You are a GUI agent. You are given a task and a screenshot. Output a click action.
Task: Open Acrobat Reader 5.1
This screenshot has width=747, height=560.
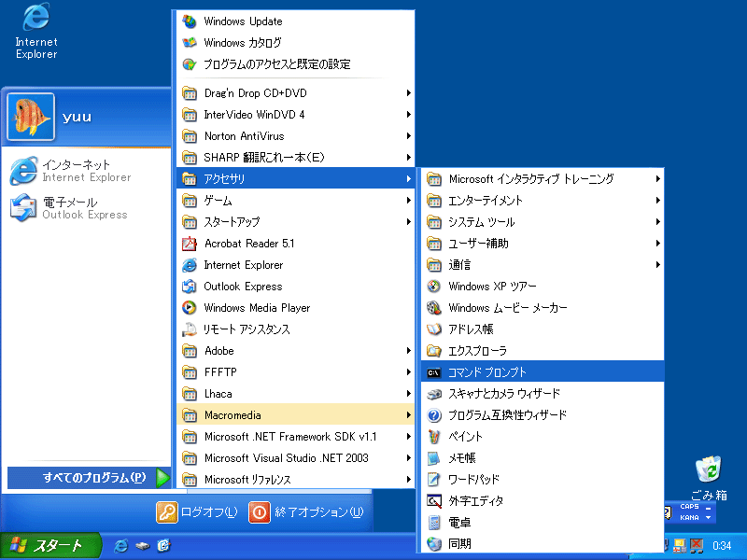(248, 244)
